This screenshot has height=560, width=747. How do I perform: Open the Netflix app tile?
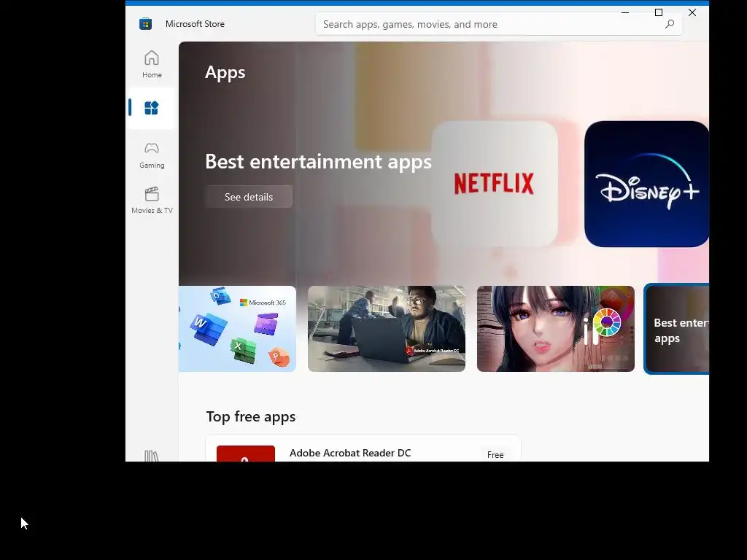(x=495, y=184)
